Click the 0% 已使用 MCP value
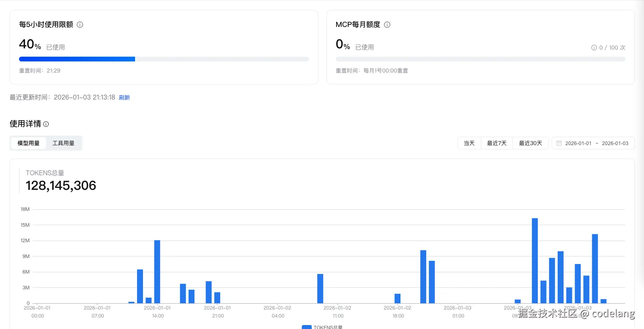 coord(355,44)
